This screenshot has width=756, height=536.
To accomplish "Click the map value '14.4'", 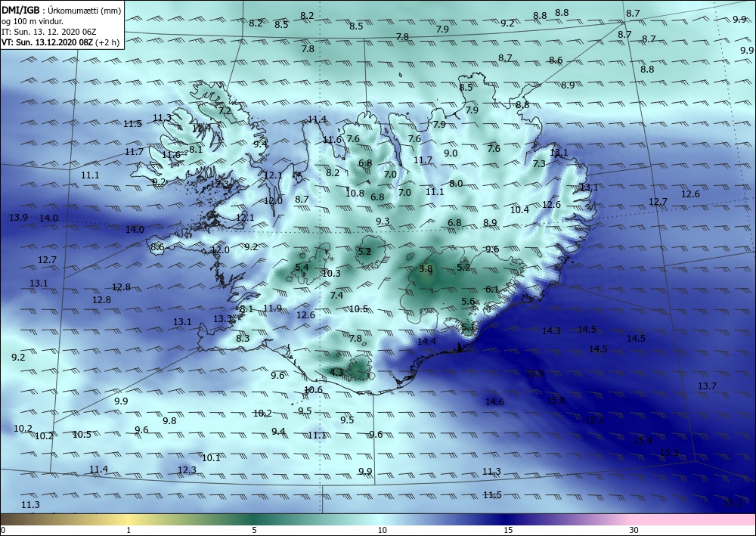I will pyautogui.click(x=426, y=341).
